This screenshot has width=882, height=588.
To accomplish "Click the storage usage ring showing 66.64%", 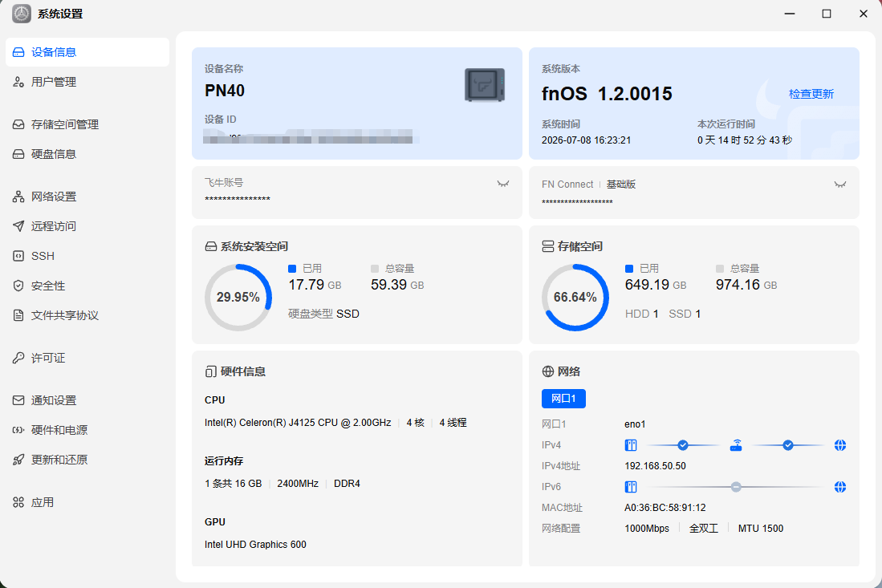I will tap(575, 298).
